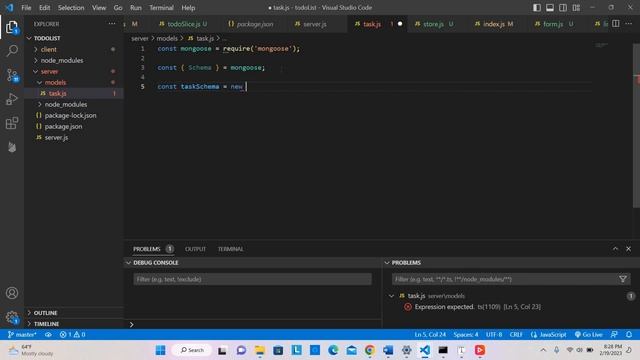The width and height of the screenshot is (640, 360).
Task: Collapse the server folder
Action: tap(36, 71)
